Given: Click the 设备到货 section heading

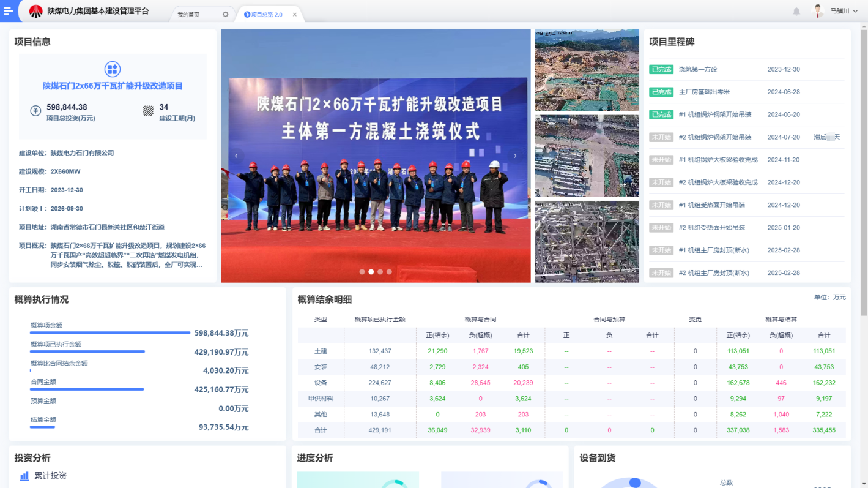Looking at the screenshot, I should 598,458.
